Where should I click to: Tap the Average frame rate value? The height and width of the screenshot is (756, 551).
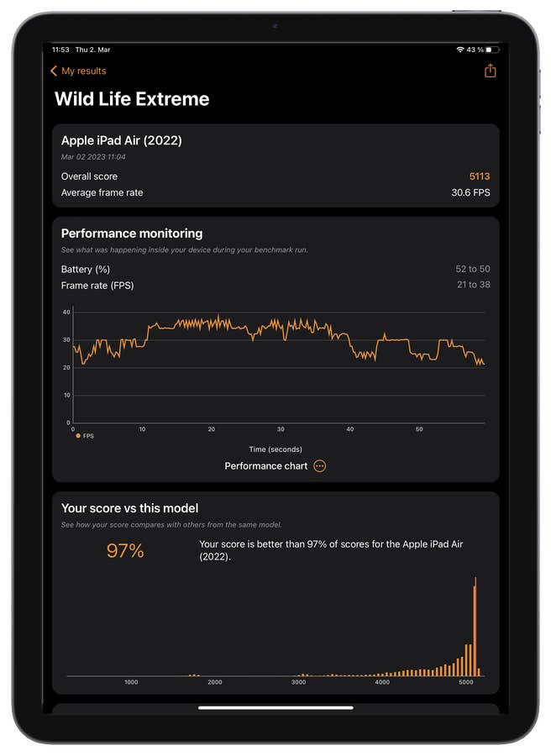[x=470, y=193]
